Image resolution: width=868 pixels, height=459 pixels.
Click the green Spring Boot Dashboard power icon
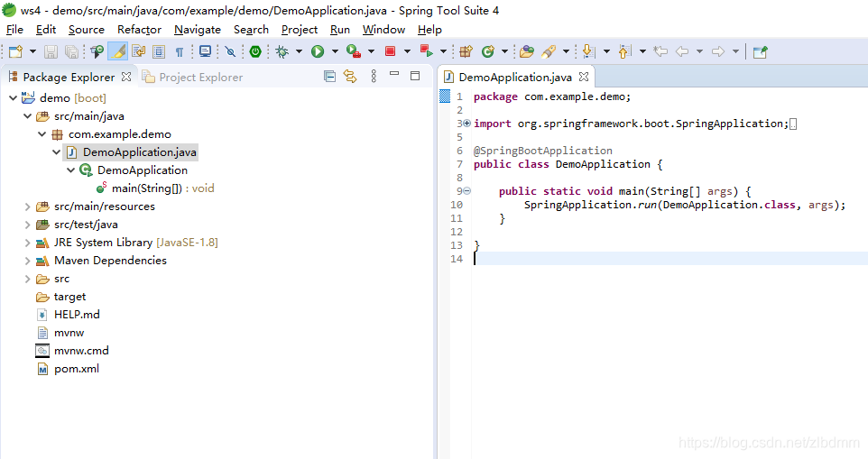click(x=255, y=51)
